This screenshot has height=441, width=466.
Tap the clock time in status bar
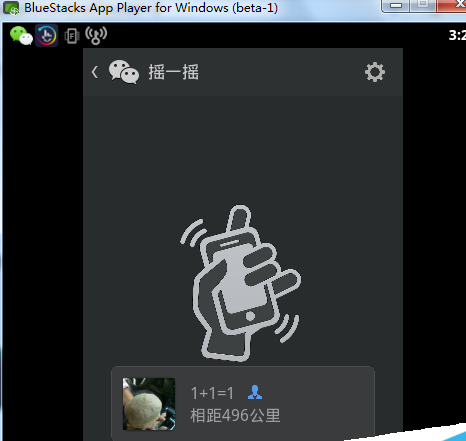tap(457, 35)
